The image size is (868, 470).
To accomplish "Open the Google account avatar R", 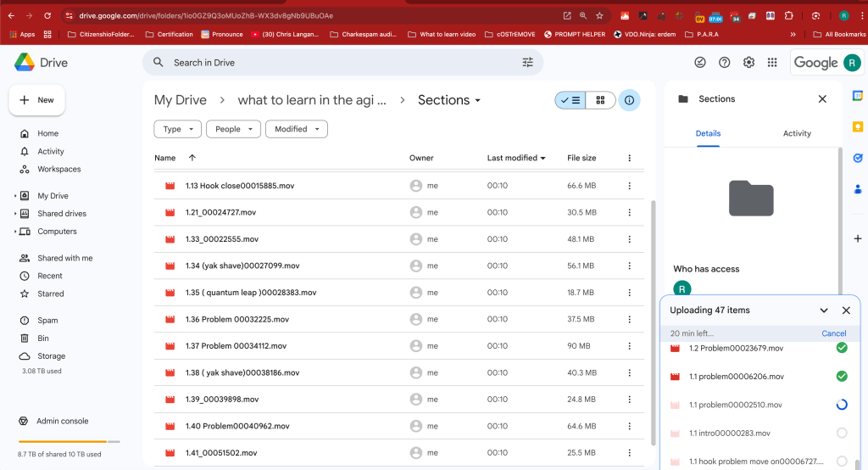I will [x=852, y=63].
